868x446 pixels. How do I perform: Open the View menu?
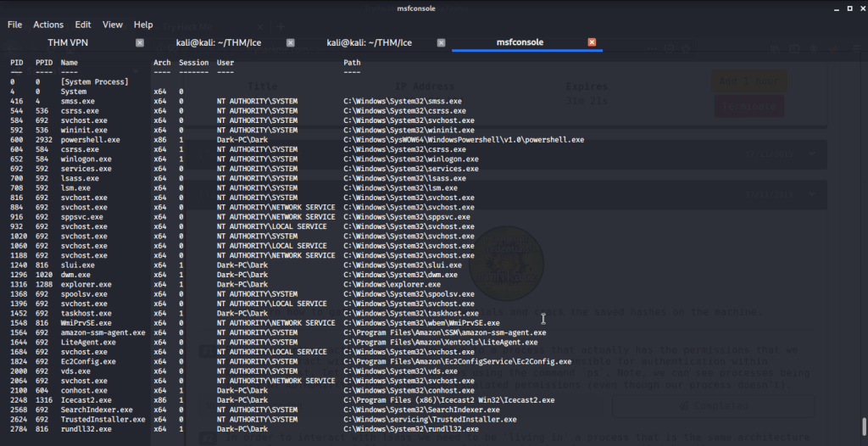[113, 25]
